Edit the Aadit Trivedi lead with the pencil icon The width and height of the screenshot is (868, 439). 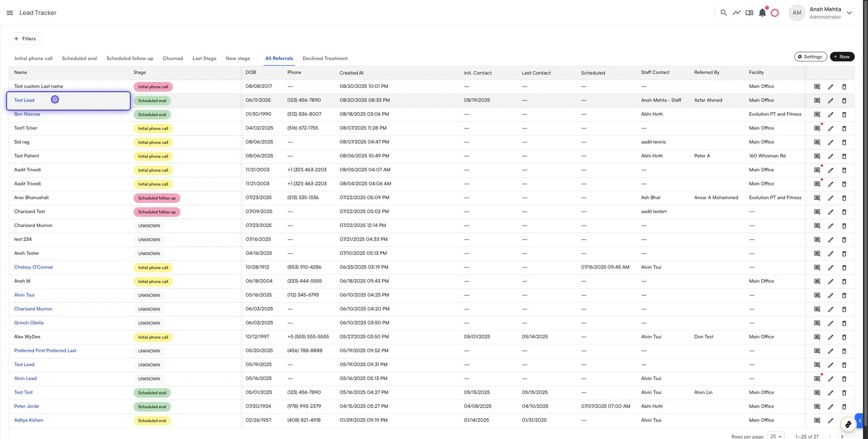coord(830,170)
